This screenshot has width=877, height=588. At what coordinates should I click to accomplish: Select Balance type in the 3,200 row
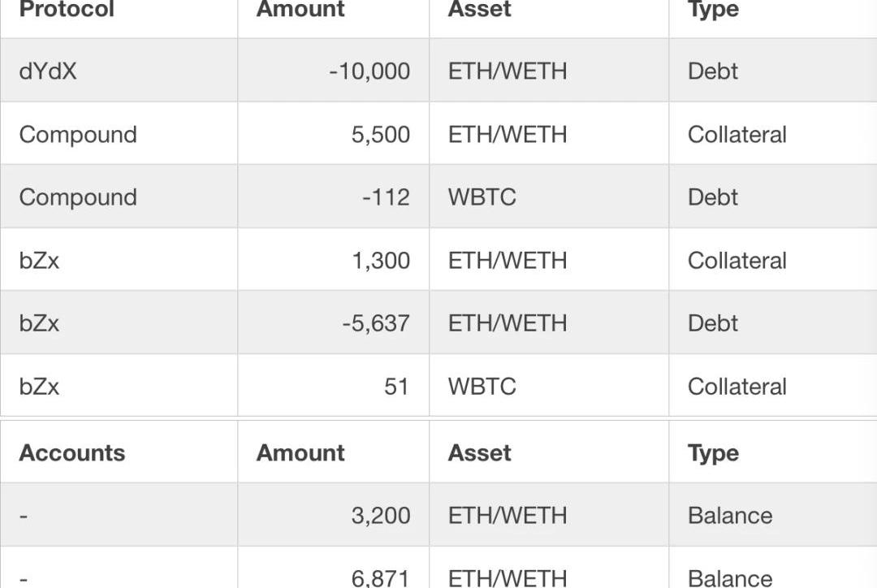[x=729, y=516]
